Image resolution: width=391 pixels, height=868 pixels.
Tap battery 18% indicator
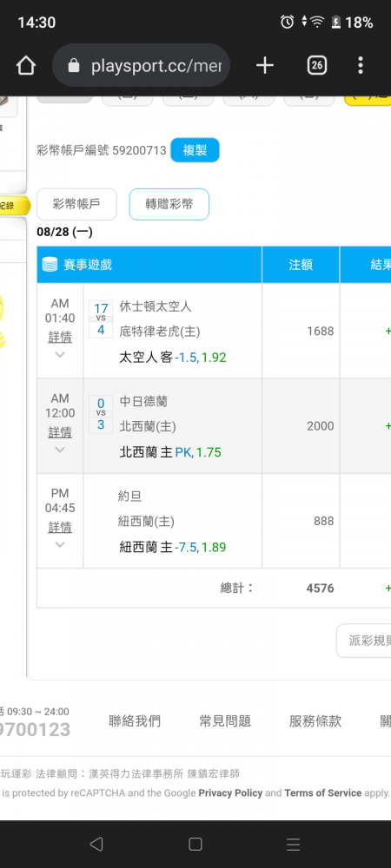click(352, 23)
